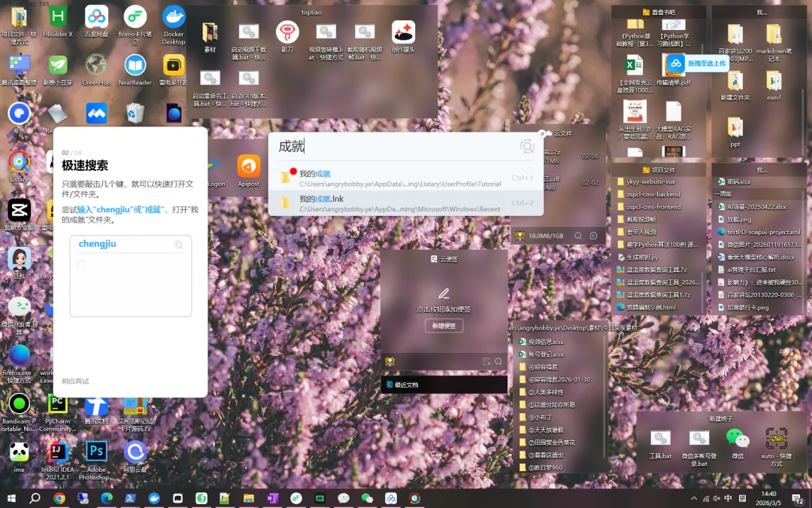This screenshot has height=508, width=812.
Task: Click the volume icon in the tray
Action: click(x=717, y=499)
